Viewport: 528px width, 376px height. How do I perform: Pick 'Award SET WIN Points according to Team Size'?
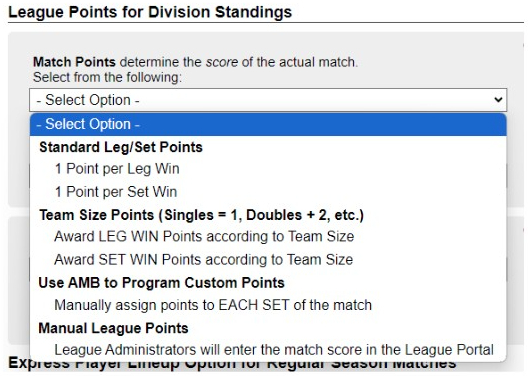click(x=203, y=260)
